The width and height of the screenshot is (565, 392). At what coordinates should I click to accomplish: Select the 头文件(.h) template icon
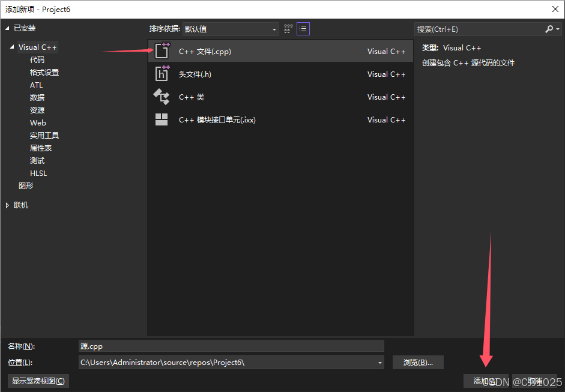click(x=162, y=74)
